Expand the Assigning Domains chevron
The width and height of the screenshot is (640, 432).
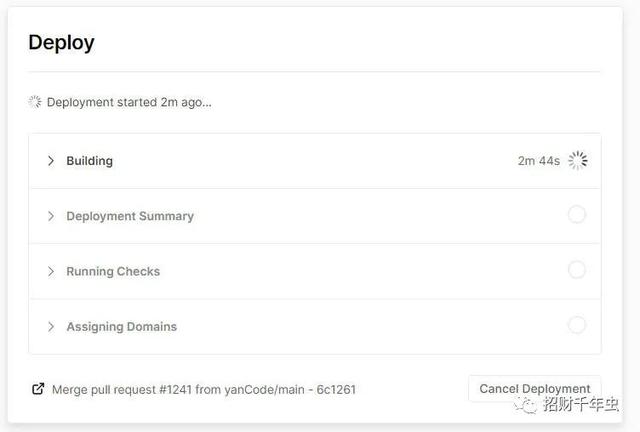[x=51, y=326]
